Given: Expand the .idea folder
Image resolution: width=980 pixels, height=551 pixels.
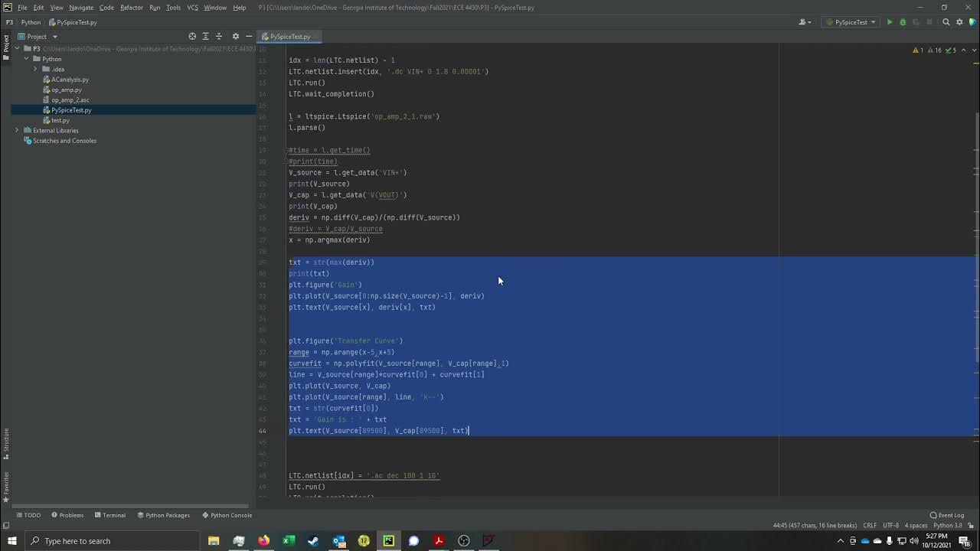Looking at the screenshot, I should [x=35, y=69].
